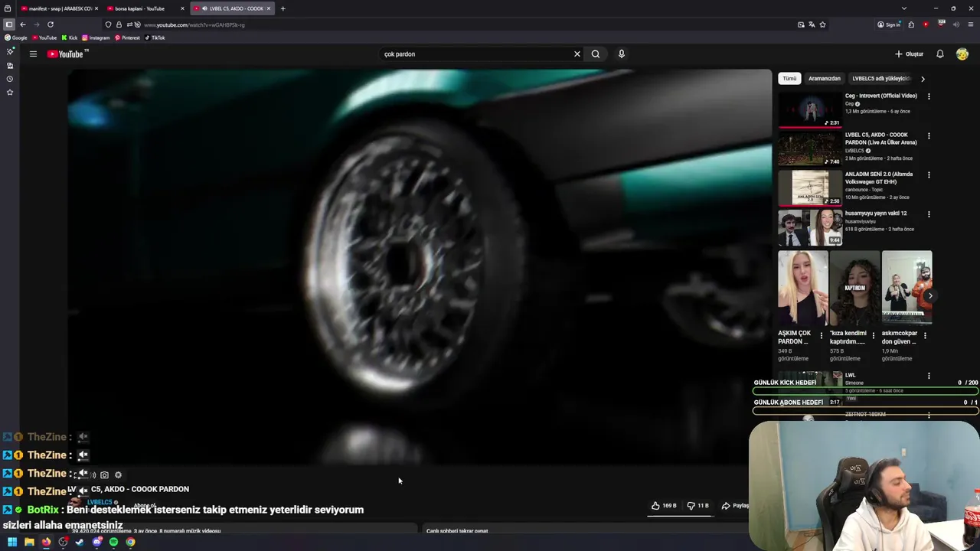980x551 pixels.
Task: Click the red YouTube extension icon
Action: [926, 24]
